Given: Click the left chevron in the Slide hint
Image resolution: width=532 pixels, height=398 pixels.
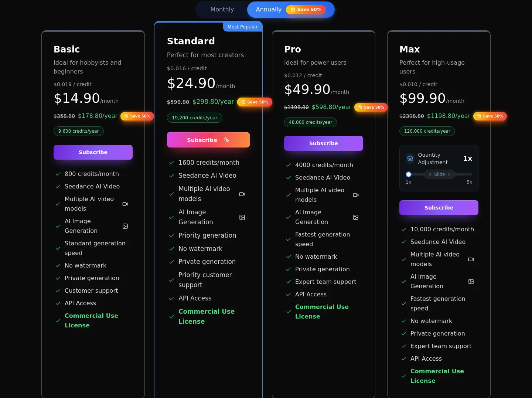Looking at the screenshot, I should coord(430,174).
